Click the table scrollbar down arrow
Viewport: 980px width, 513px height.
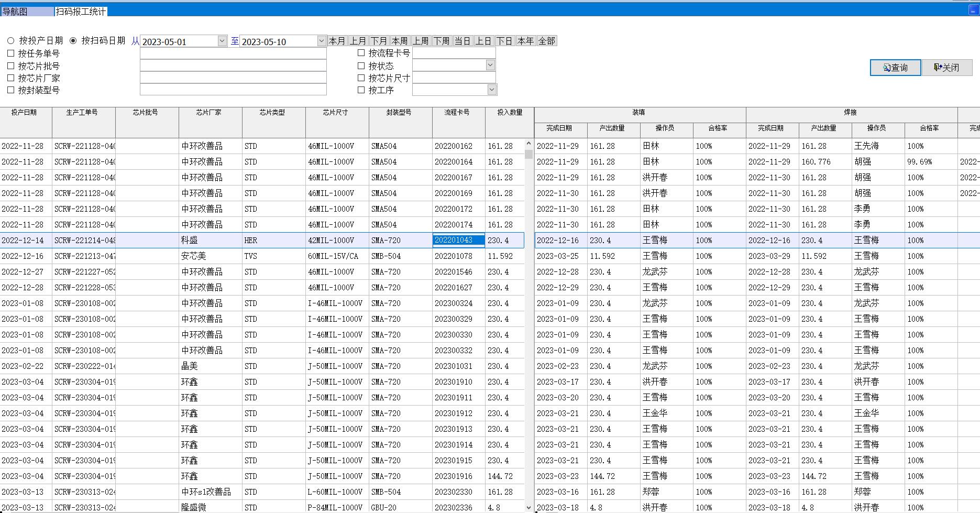528,508
